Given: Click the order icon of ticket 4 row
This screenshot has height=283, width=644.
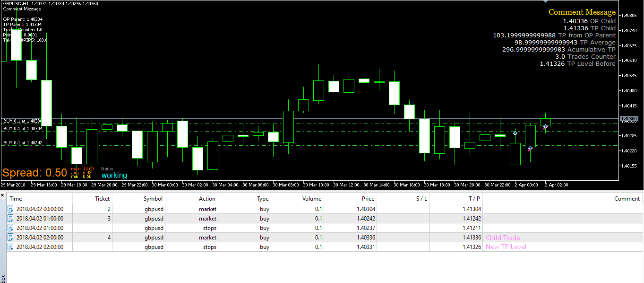Looking at the screenshot, I should pos(11,237).
